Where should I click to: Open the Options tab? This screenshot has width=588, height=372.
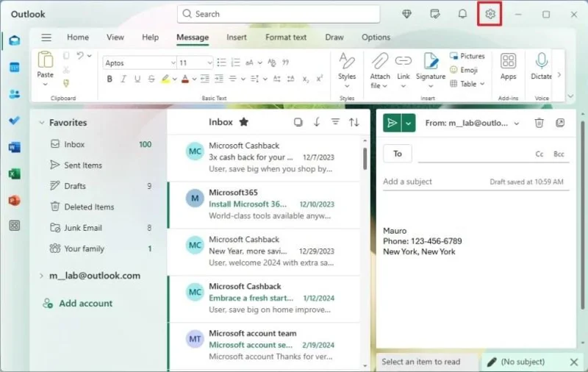point(376,37)
